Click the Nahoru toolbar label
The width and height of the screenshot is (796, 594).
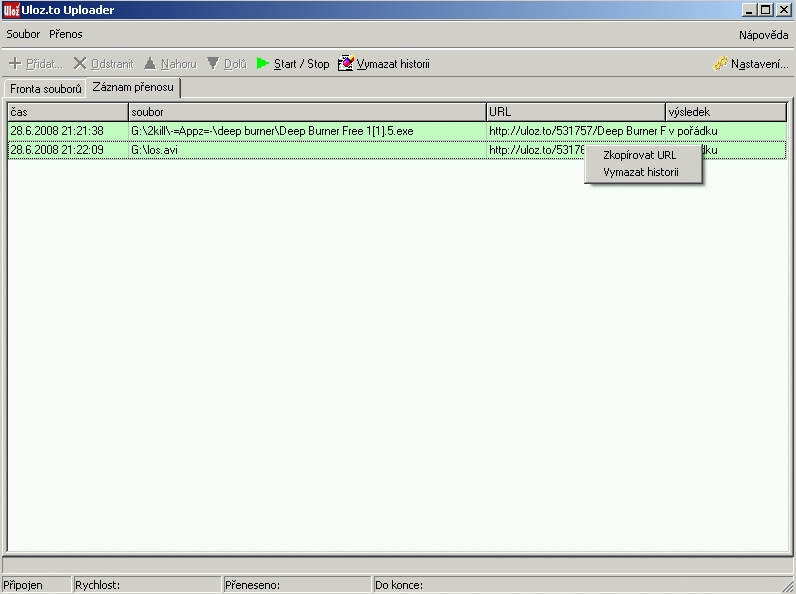click(x=179, y=64)
